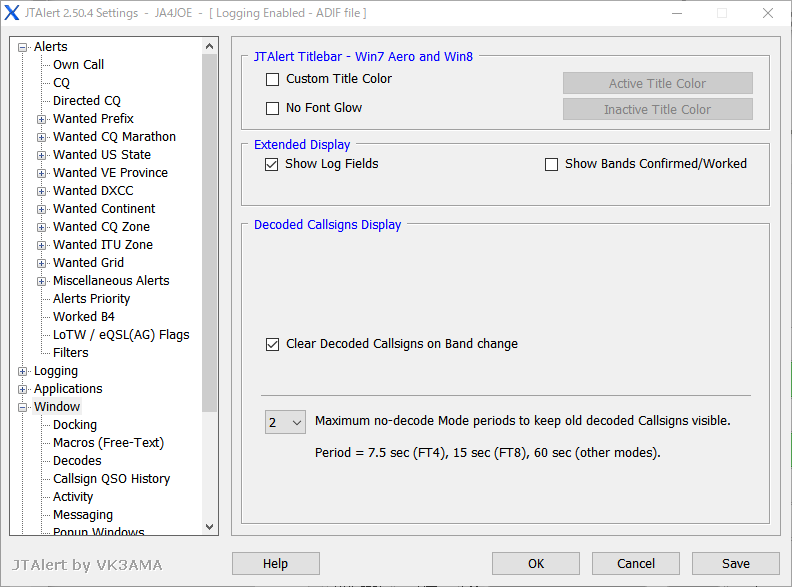Viewport: 792px width, 587px height.
Task: Click the tree scrollbar up arrow
Action: click(x=210, y=46)
